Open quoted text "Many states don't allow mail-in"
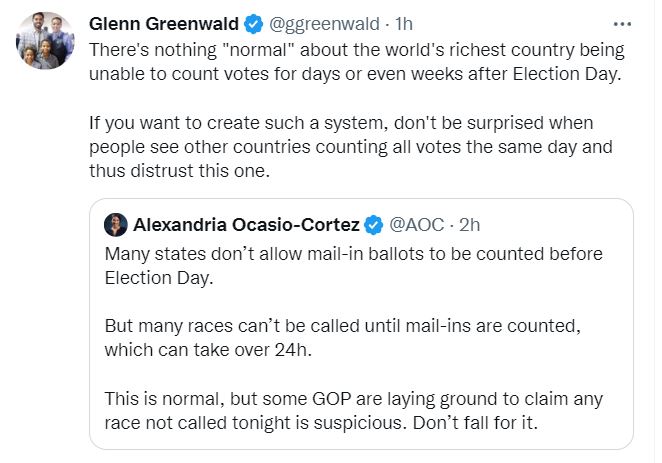Image resolution: width=662 pixels, height=463 pixels. (x=353, y=265)
